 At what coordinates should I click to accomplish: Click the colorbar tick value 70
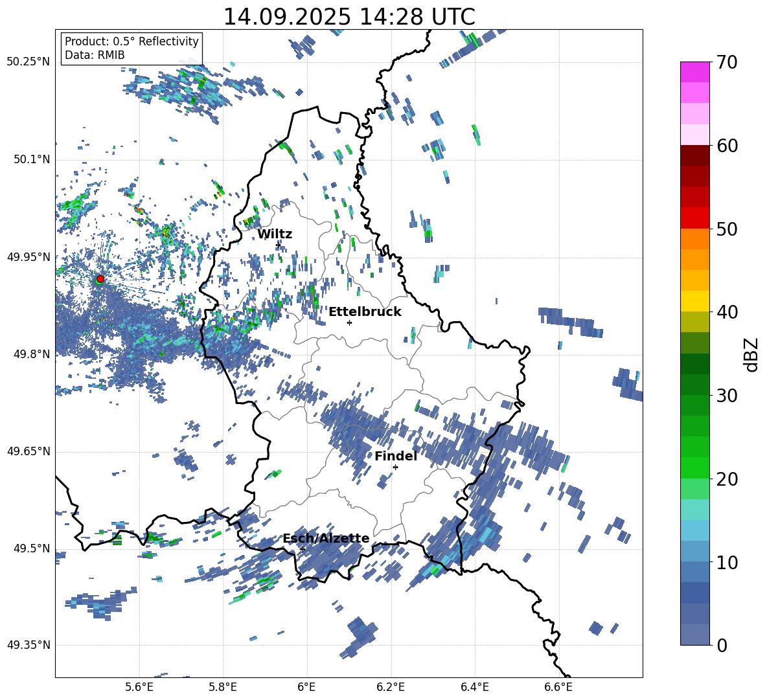click(727, 62)
